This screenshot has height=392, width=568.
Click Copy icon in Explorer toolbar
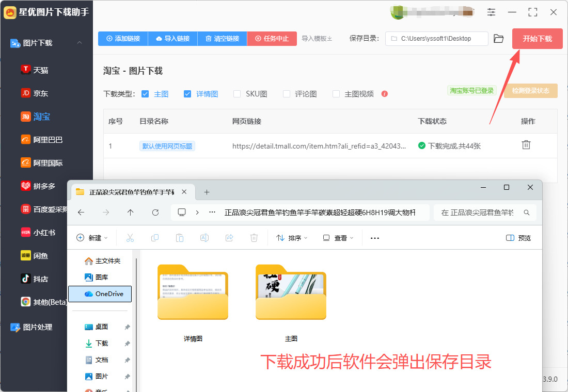pyautogui.click(x=155, y=238)
